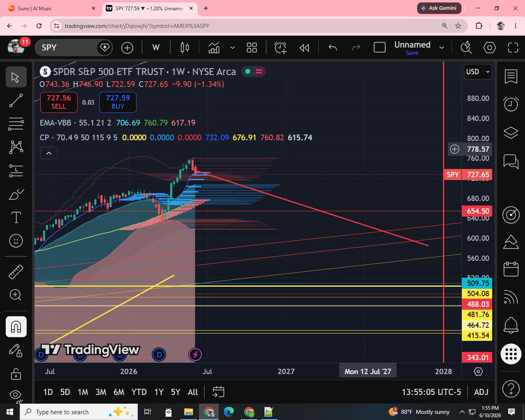The image size is (525, 420).
Task: Open the products grid in right sidebar
Action: (x=511, y=353)
